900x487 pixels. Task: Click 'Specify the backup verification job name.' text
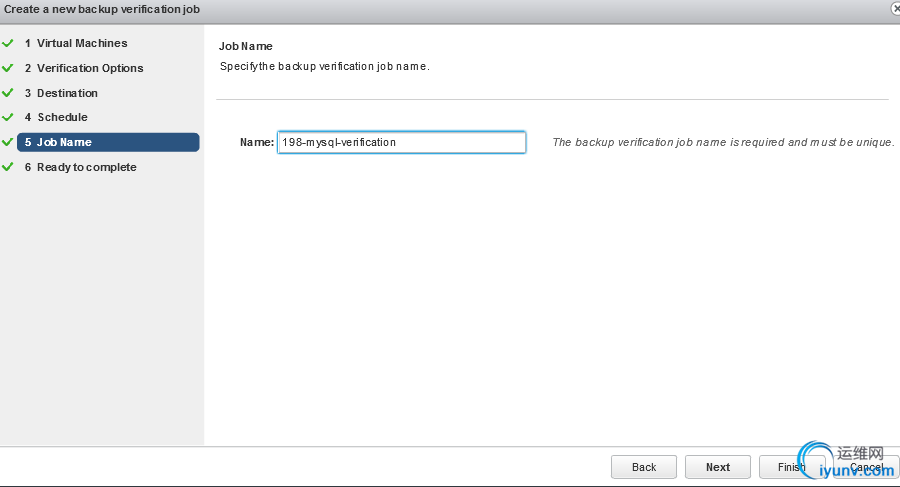[324, 67]
